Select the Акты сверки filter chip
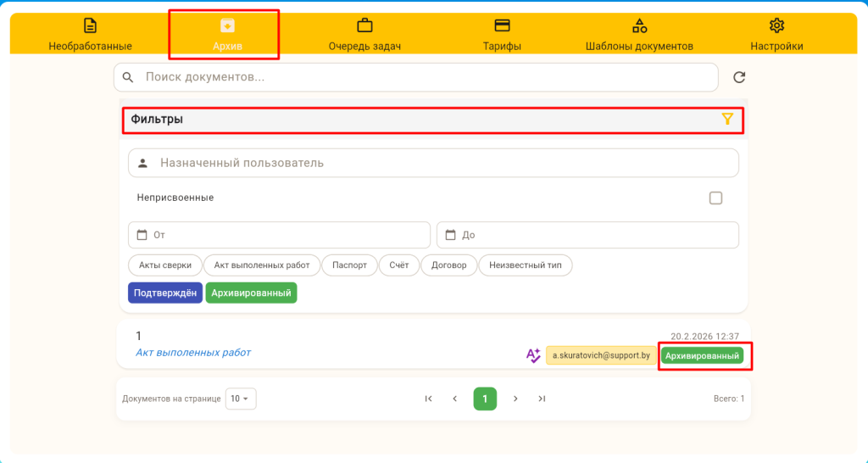Screen dimensions: 868x463 165,265
